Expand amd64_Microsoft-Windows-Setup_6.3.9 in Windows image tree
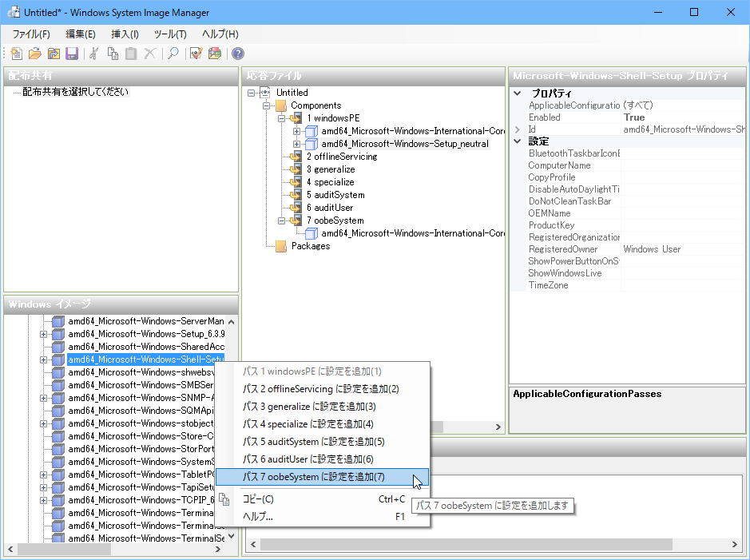This screenshot has width=750, height=560. pos(43,334)
